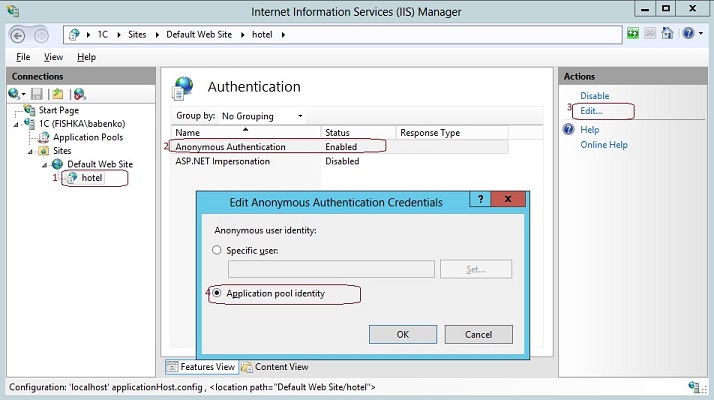The height and width of the screenshot is (400, 714).
Task: Sort by the Name column header
Action: pos(245,133)
